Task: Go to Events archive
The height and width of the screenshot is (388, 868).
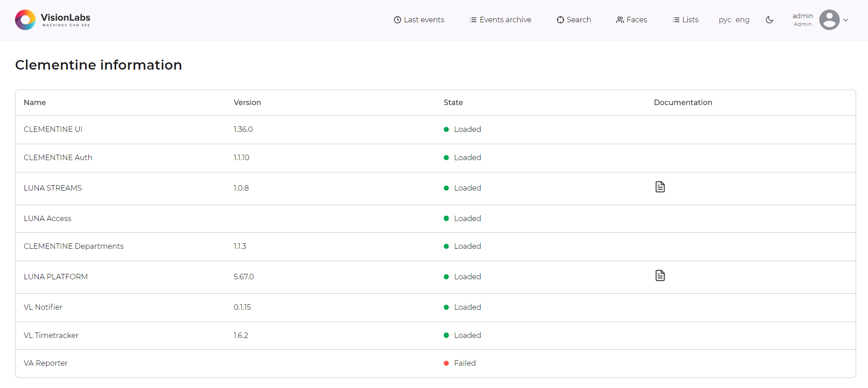Action: pyautogui.click(x=500, y=20)
